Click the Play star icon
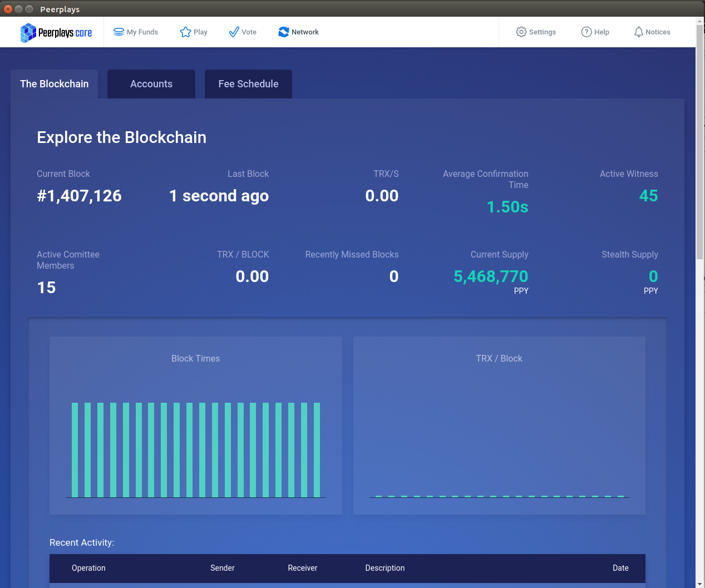Image resolution: width=705 pixels, height=588 pixels. pyautogui.click(x=186, y=32)
